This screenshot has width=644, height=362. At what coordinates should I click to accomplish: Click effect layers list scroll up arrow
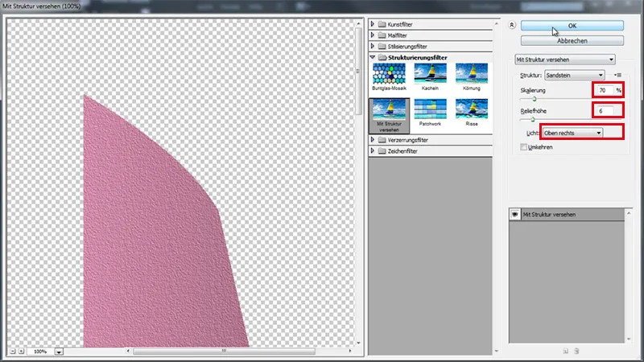[629, 213]
